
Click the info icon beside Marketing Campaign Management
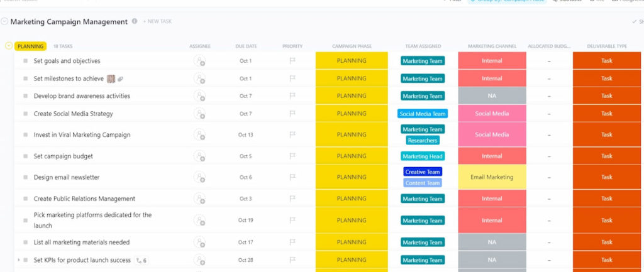(x=135, y=21)
